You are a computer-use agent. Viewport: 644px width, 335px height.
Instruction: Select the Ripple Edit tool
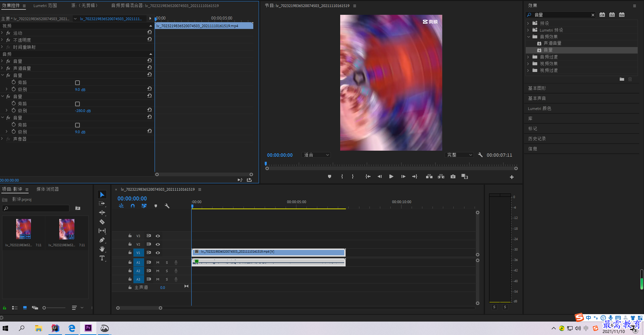pos(102,213)
